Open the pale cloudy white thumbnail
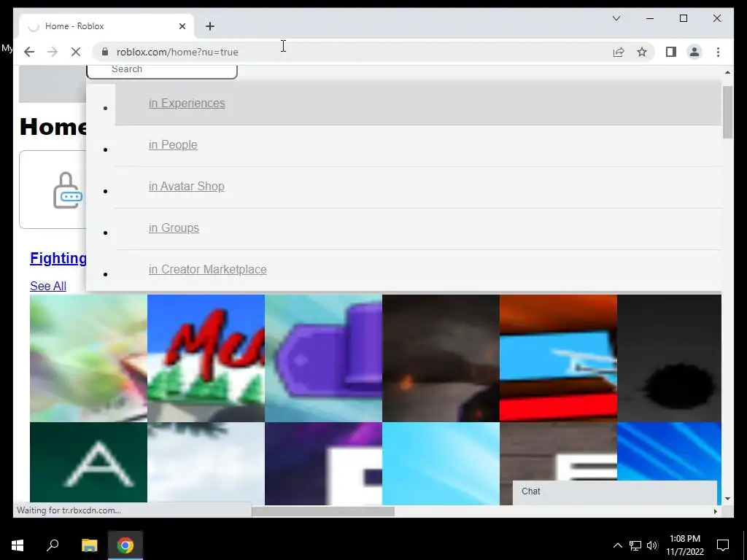747x560 pixels. pyautogui.click(x=206, y=462)
